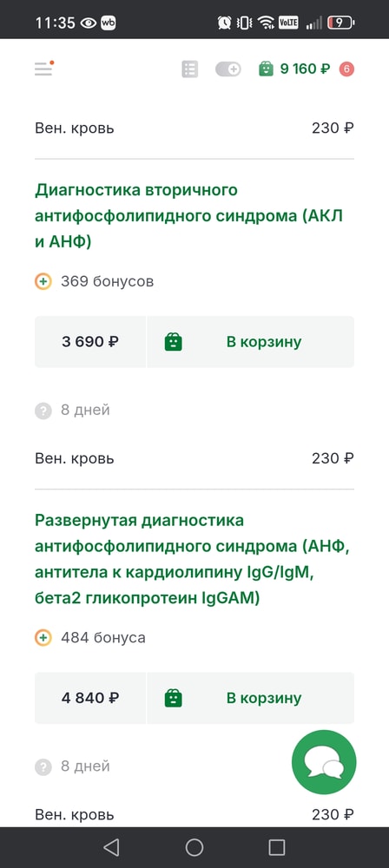
Task: Open the list view icon in header
Action: pos(189,69)
